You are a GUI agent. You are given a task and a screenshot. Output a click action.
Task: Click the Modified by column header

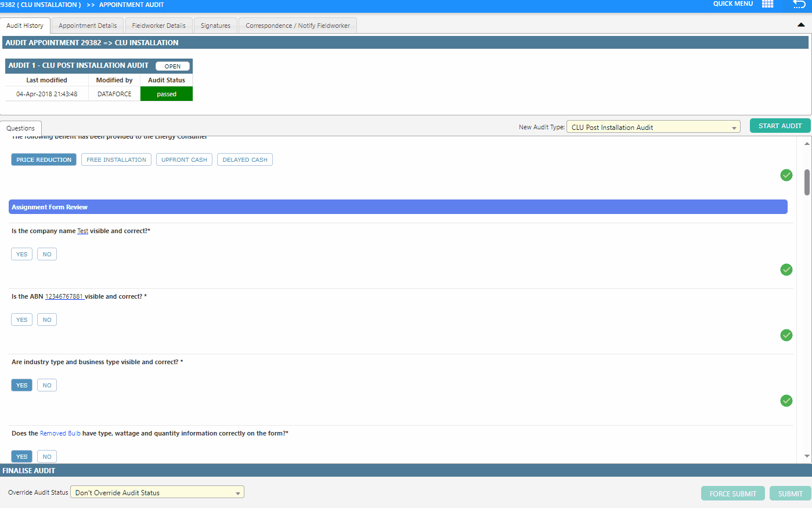tap(114, 80)
